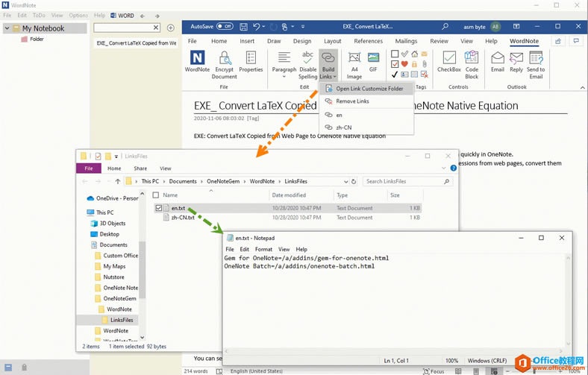Toggle the AutoSave switch
The height and width of the screenshot is (375, 588).
pos(225,27)
